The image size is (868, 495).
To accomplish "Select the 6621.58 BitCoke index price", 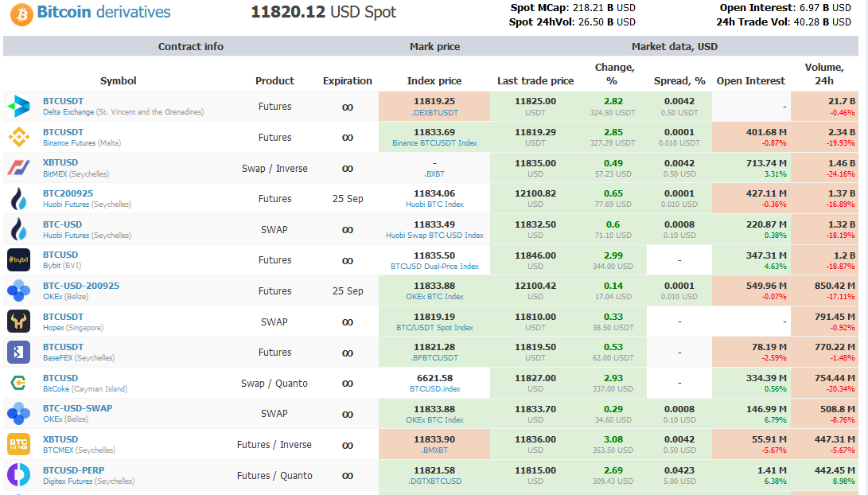I will [x=434, y=378].
